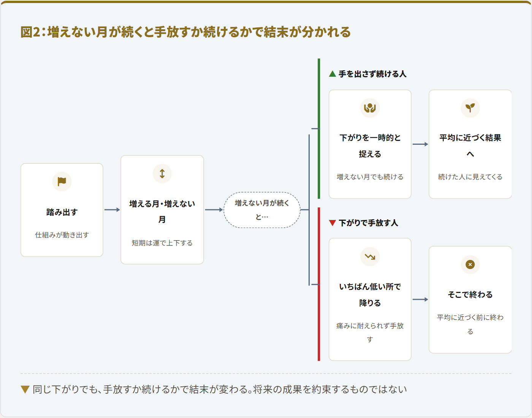Viewport: 532px width, 418px height.
Task: Click the heading 手を出さず続ける人
Action: [x=372, y=74]
